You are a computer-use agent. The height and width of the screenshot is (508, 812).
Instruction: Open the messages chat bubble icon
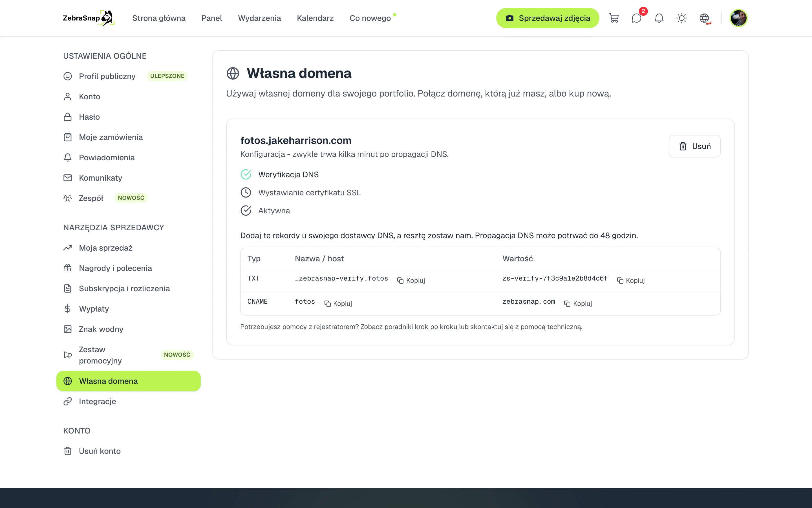637,18
